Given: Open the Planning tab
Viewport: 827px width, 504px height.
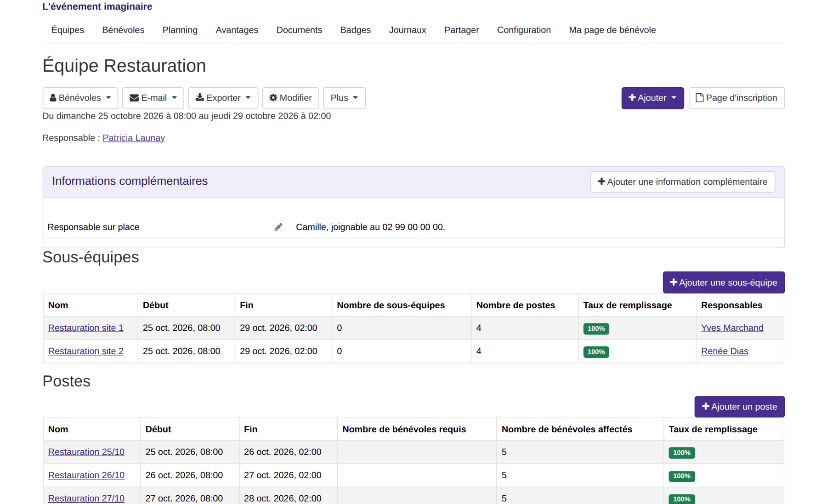Looking at the screenshot, I should coord(180,30).
